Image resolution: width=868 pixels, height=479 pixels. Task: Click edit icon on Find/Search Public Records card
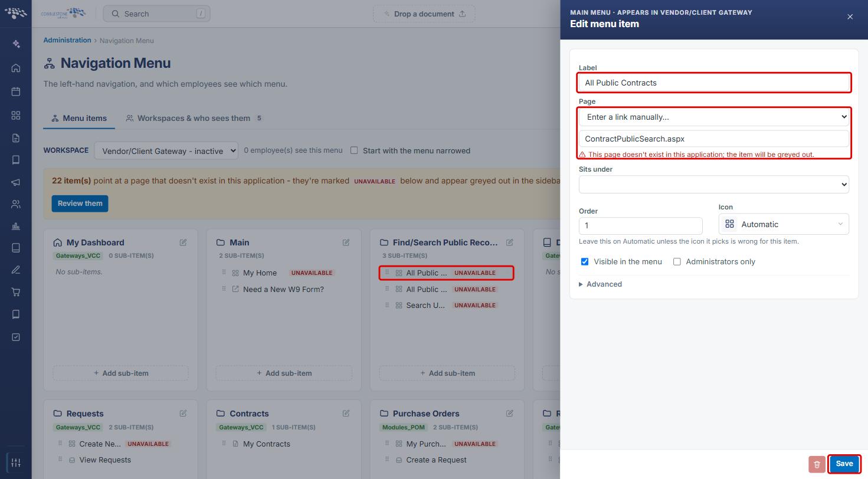pos(509,242)
